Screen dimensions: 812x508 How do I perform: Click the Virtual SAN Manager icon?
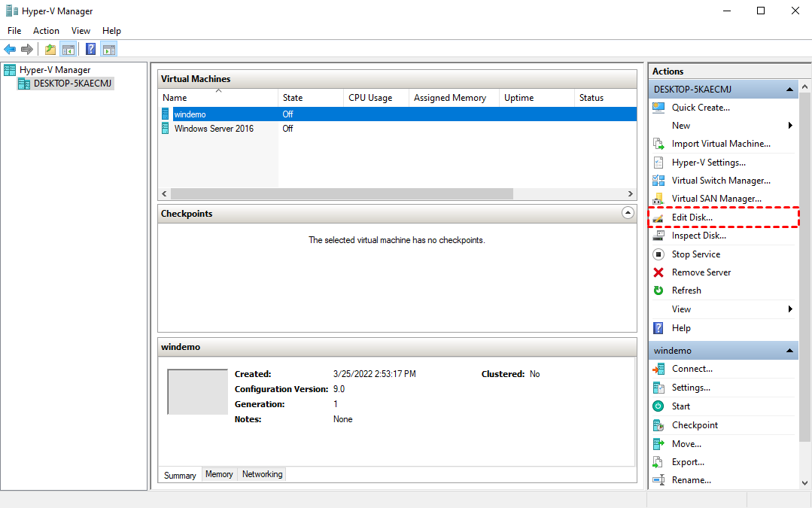point(658,199)
